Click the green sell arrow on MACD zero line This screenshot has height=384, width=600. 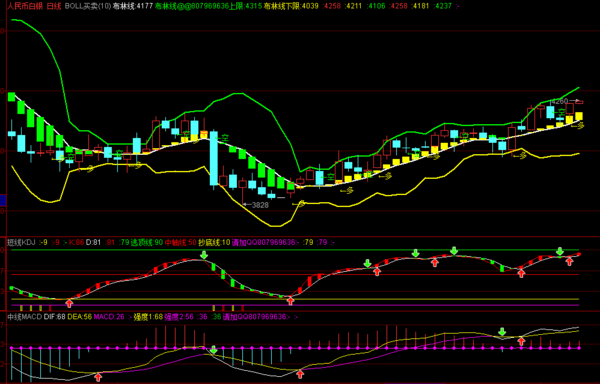coord(214,349)
